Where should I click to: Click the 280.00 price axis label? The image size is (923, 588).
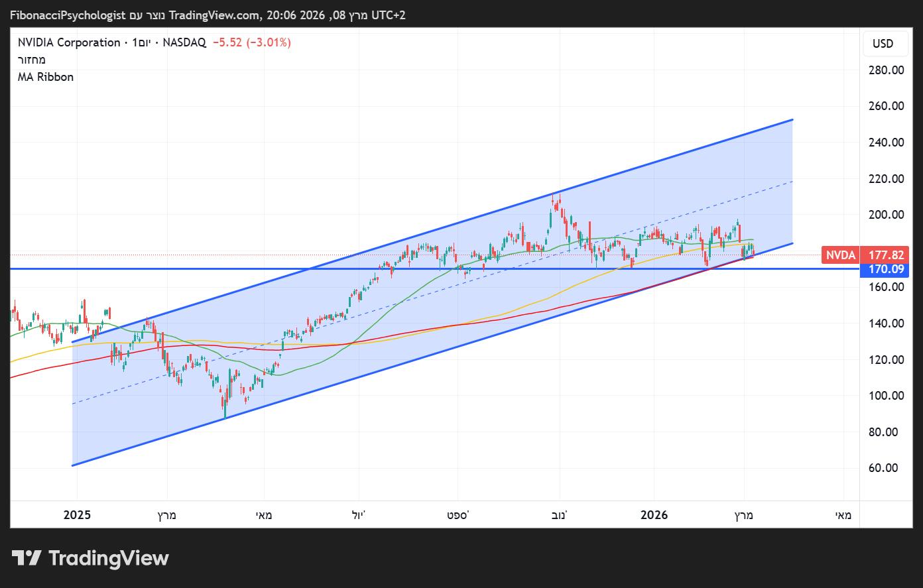pos(887,70)
